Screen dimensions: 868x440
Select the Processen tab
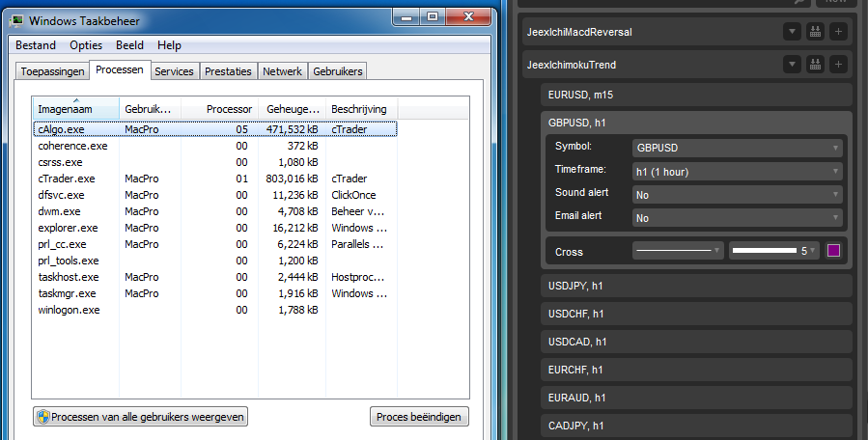pyautogui.click(x=120, y=69)
